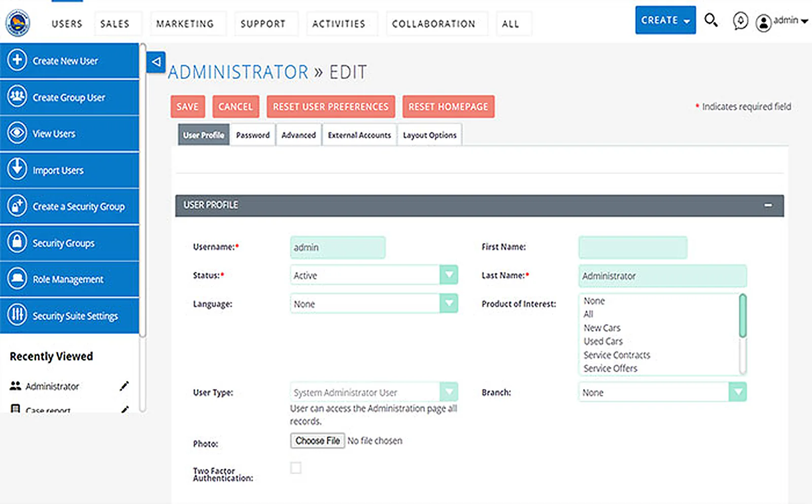Screen dimensions: 812x504
Task: Click the SAVE button
Action: coord(188,106)
